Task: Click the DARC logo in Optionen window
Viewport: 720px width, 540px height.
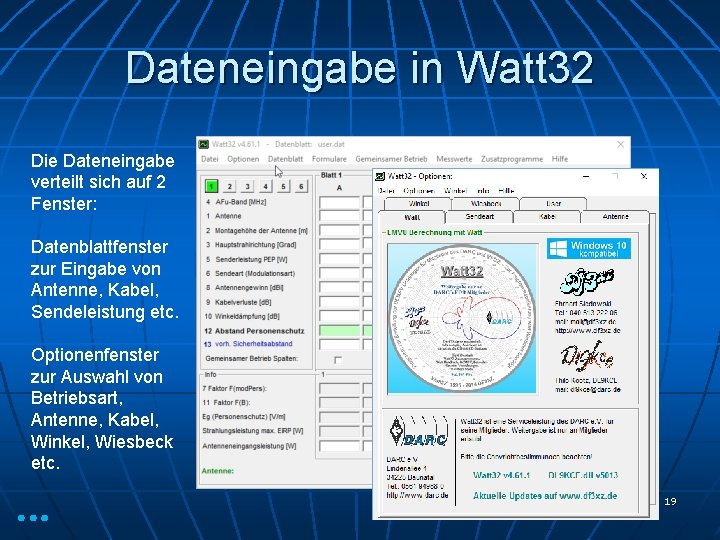Action: [418, 432]
